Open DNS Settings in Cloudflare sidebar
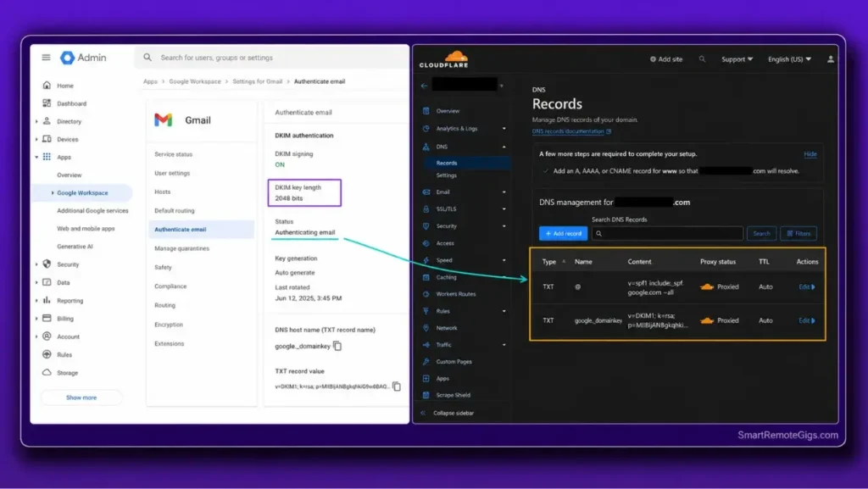 pos(446,175)
